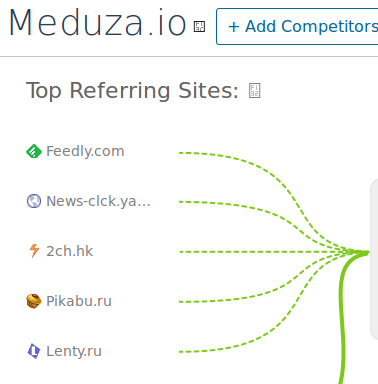Image resolution: width=378 pixels, height=384 pixels.
Task: Click the small icon next to Meduza.io title
Action: [199, 26]
